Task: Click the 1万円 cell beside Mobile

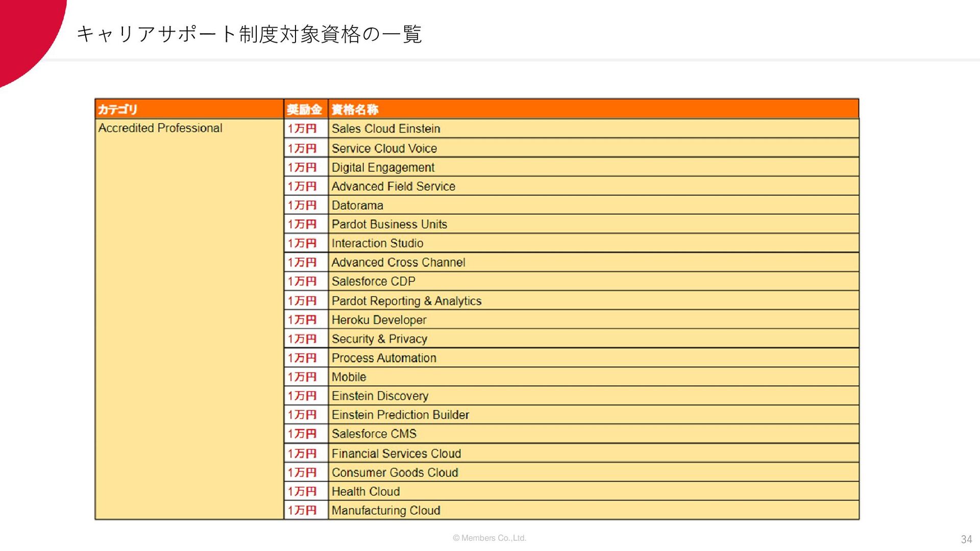Action: pyautogui.click(x=306, y=377)
